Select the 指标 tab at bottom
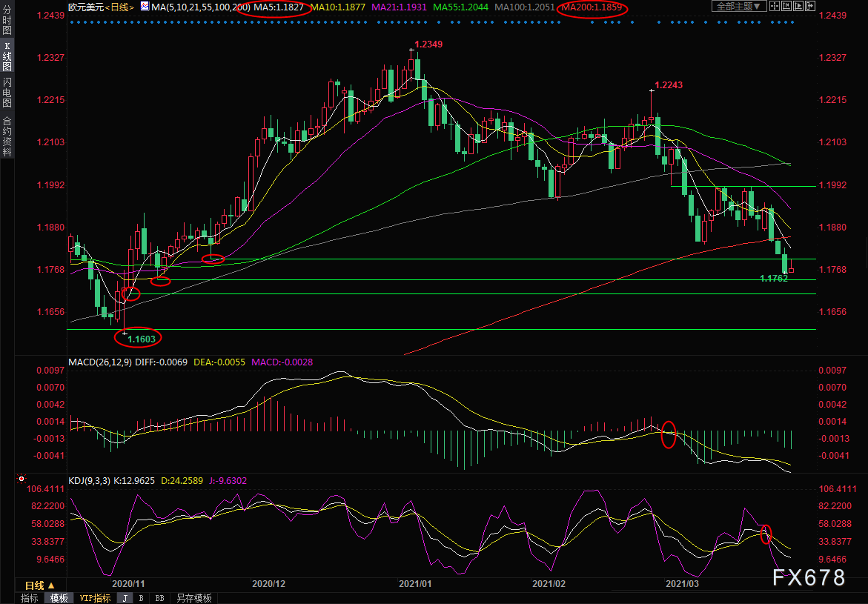Image resolution: width=868 pixels, height=604 pixels. [30, 598]
